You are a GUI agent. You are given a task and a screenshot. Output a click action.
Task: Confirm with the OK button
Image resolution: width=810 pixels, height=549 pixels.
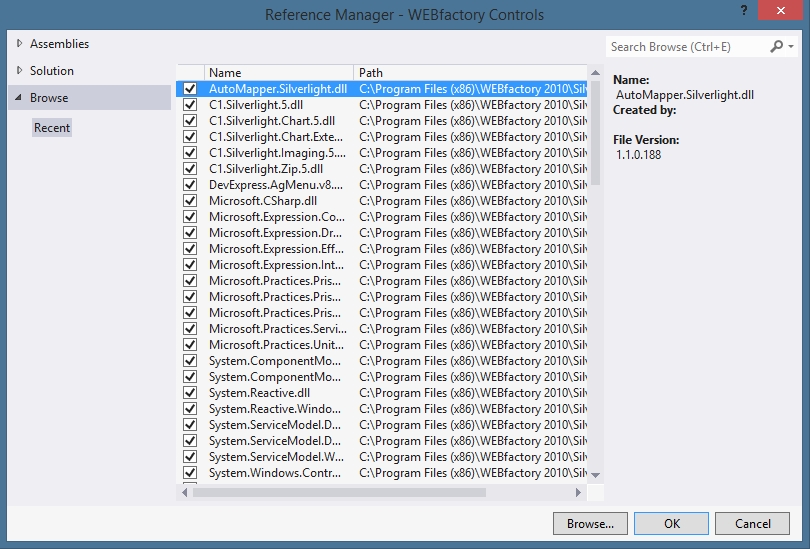[671, 523]
